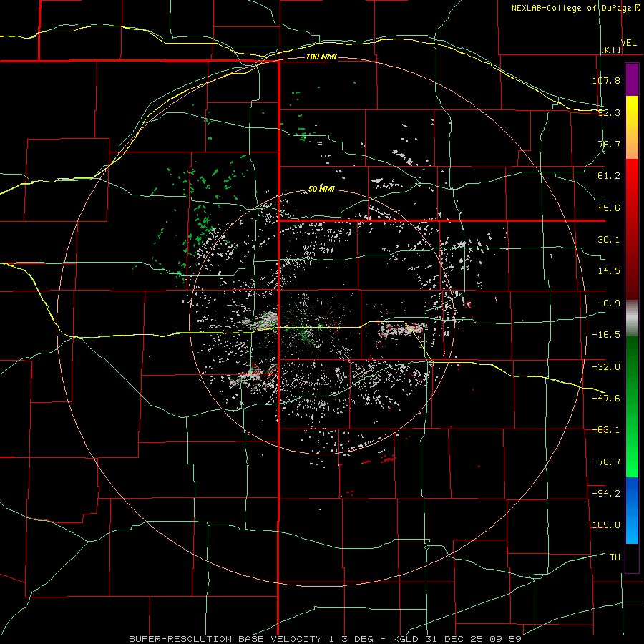The height and width of the screenshot is (644, 644).
Task: Click the 76.7 legend value
Action: (609, 144)
